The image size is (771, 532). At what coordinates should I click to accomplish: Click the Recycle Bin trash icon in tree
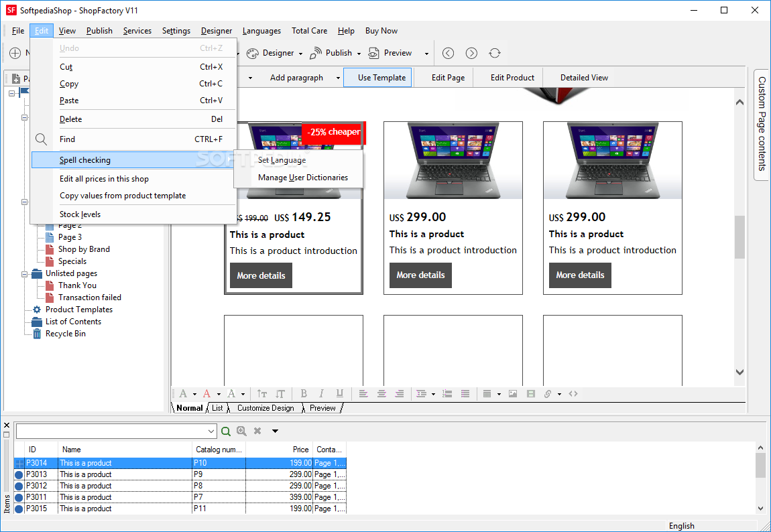pos(37,334)
